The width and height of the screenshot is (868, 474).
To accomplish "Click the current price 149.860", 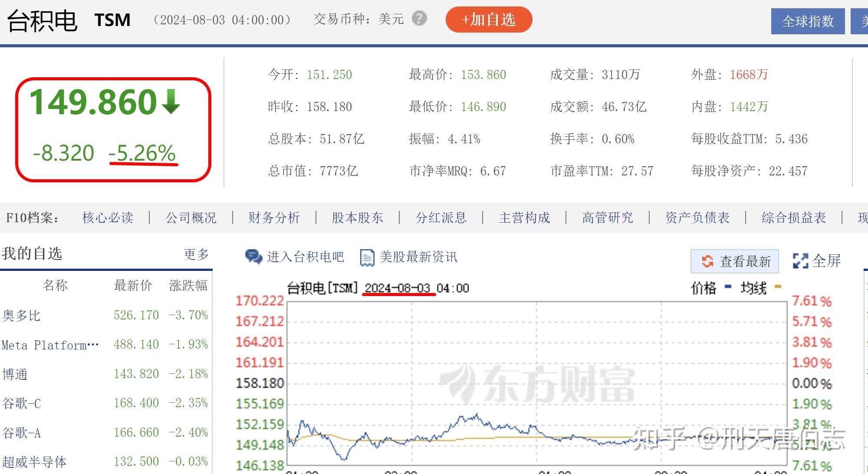I will pyautogui.click(x=93, y=102).
